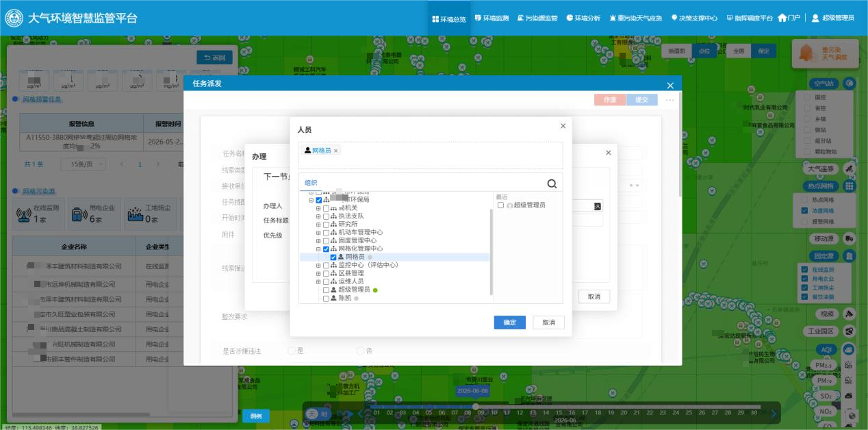This screenshot has width=868, height=430.
Task: Switch to the 组织 tab
Action: click(x=311, y=183)
